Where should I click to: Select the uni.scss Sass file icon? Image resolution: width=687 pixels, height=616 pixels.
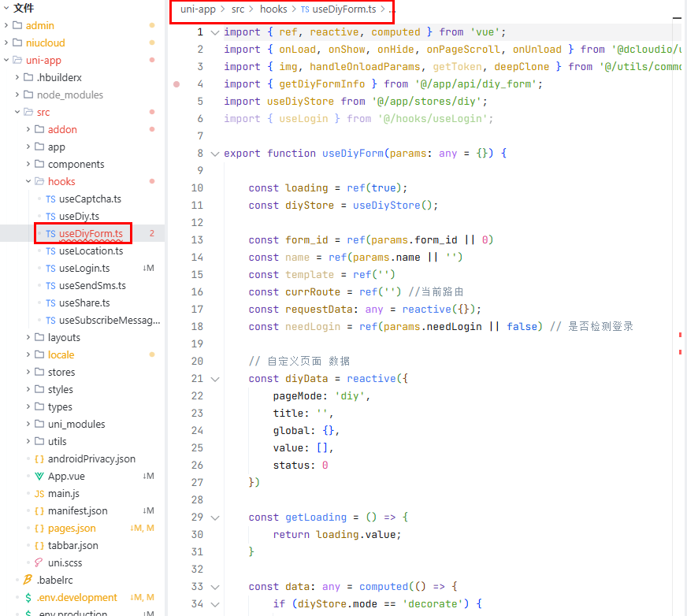39,562
